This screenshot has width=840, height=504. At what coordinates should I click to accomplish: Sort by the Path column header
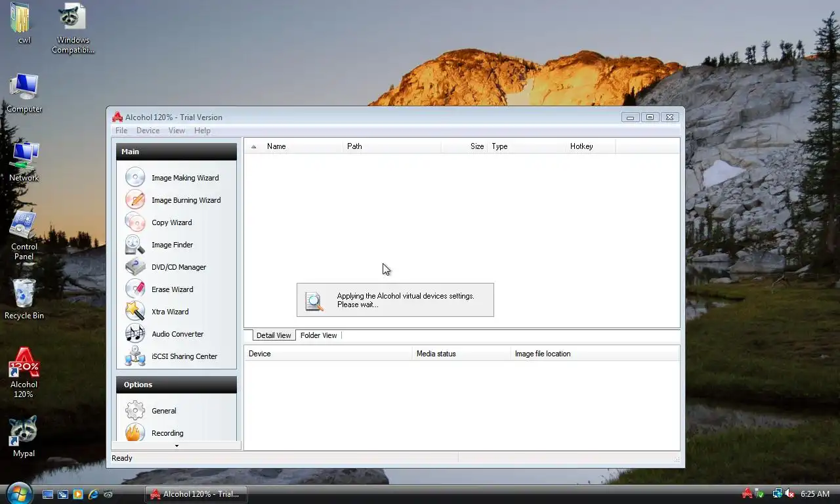tap(392, 146)
